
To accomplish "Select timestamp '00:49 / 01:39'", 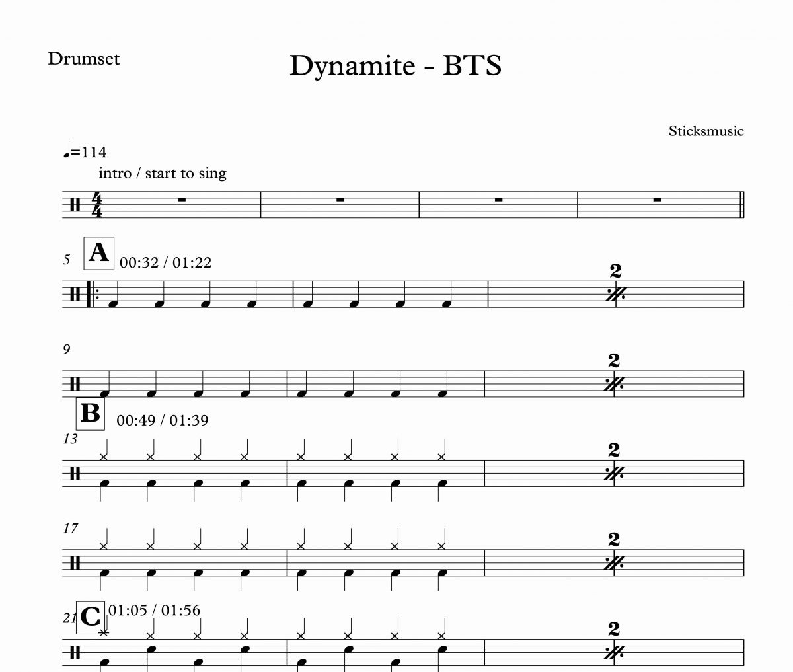I will [163, 420].
